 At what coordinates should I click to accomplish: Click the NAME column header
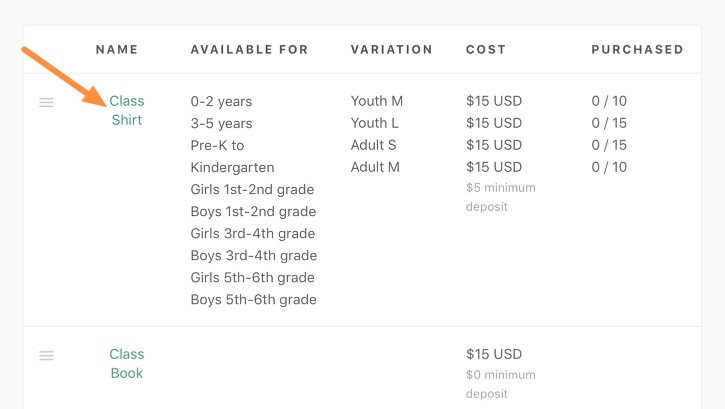pos(117,49)
